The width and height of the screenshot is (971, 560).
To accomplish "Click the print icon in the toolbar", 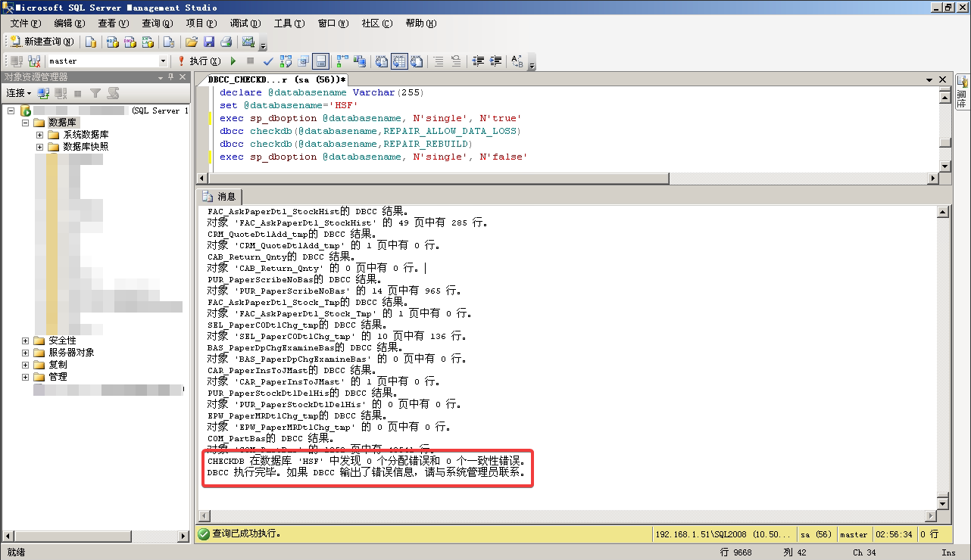I will pyautogui.click(x=225, y=42).
